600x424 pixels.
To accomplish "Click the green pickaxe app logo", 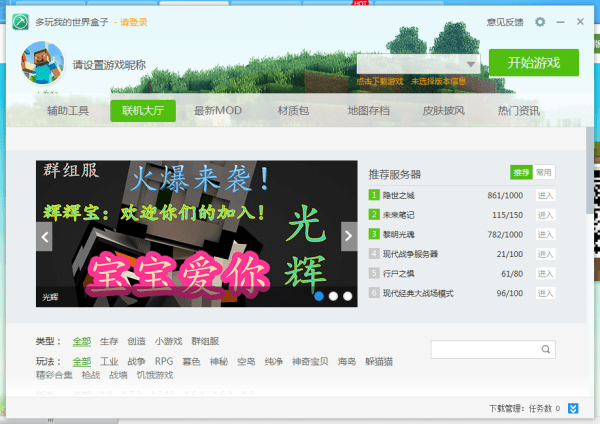I will tap(20, 22).
